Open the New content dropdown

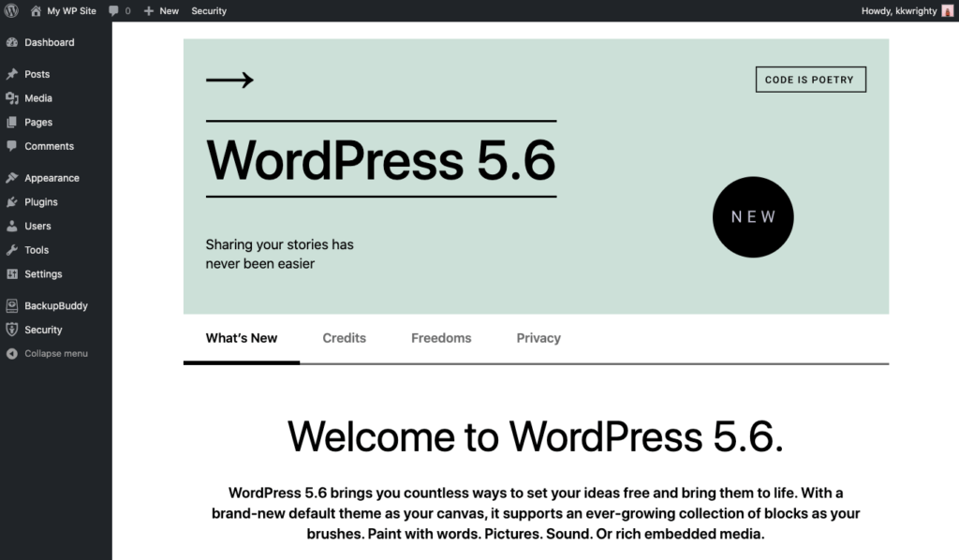[161, 11]
